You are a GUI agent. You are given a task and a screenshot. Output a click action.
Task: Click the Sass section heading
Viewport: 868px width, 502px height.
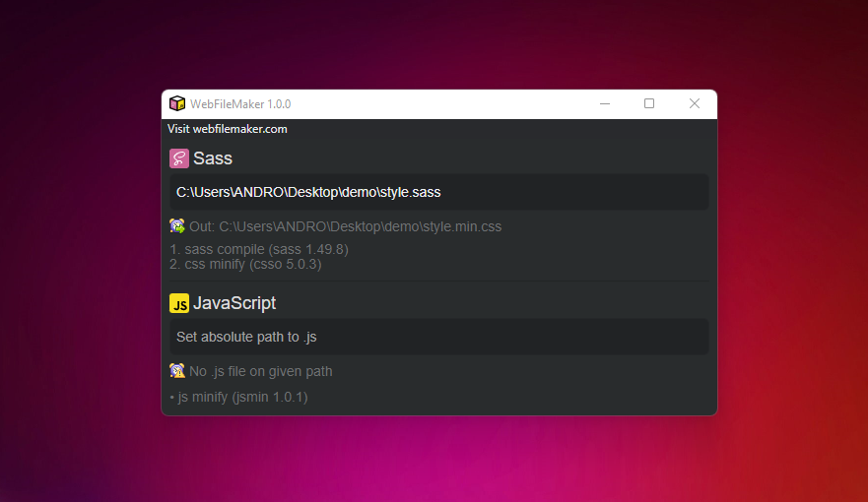coord(213,158)
